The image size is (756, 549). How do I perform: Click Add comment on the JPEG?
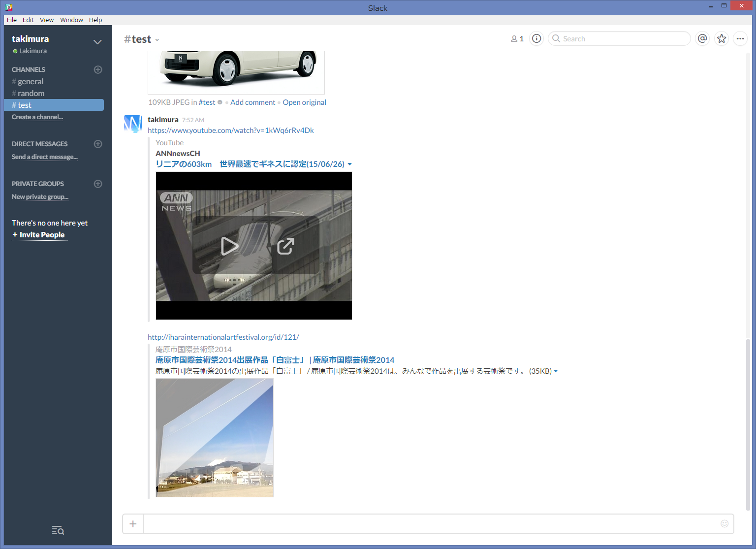(x=253, y=102)
